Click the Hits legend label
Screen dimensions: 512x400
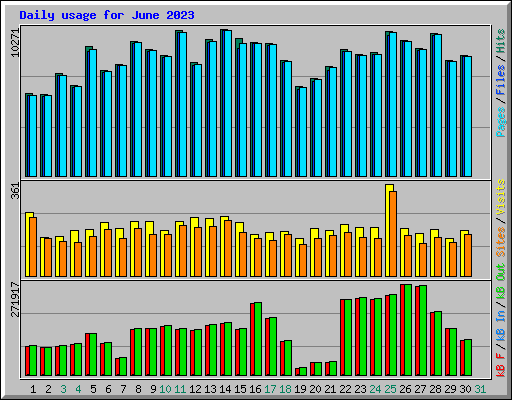point(501,41)
